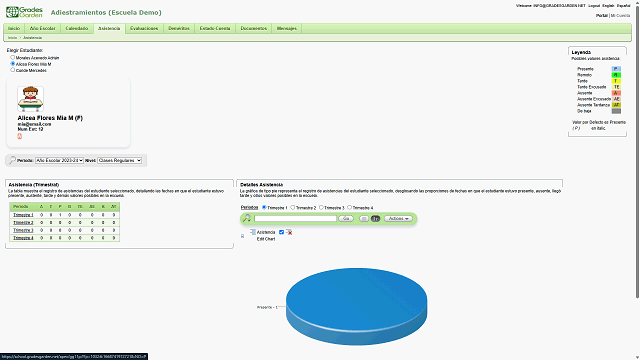640x360 pixels.
Task: Open the Portal link
Action: [x=602, y=16]
